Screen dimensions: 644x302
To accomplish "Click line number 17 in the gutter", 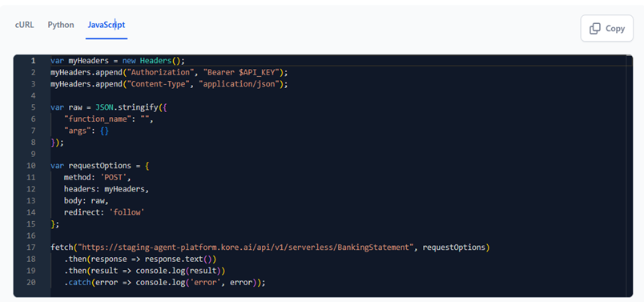I will click(31, 248).
